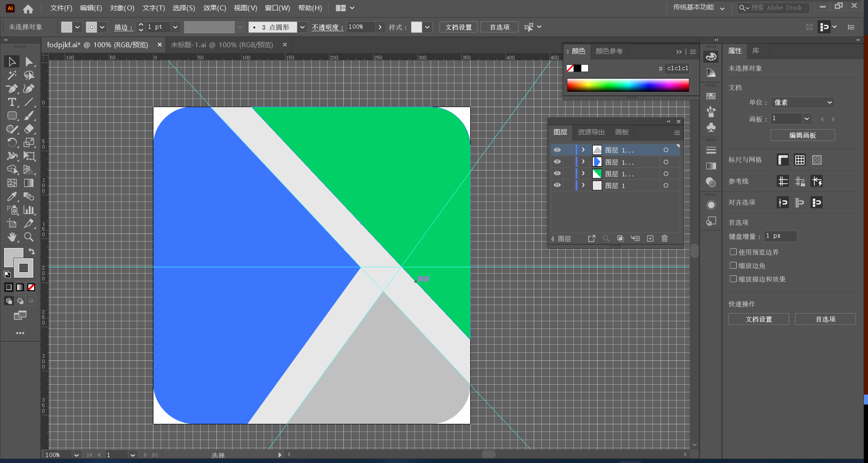868x463 pixels.
Task: Switch to 未标题-1.ai document tab
Action: [x=222, y=45]
